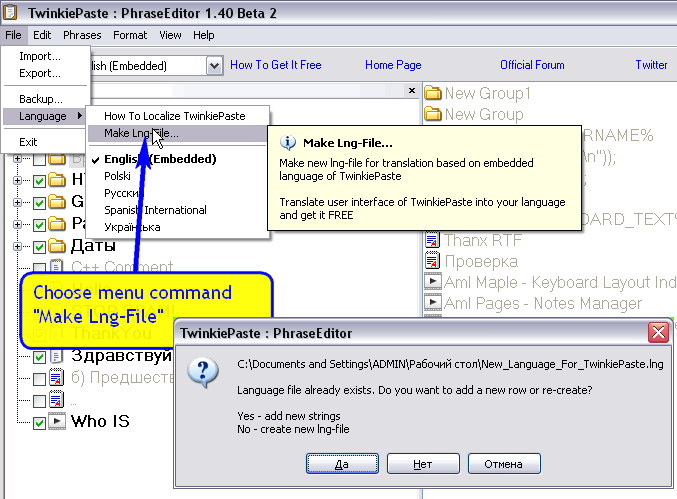Click the question mark dialog icon
The width and height of the screenshot is (677, 499).
tap(203, 373)
